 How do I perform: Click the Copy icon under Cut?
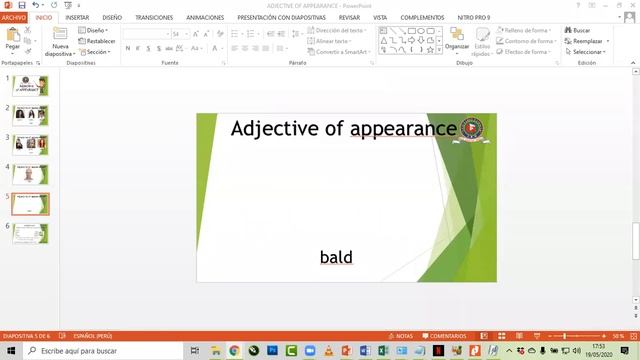coord(28,41)
